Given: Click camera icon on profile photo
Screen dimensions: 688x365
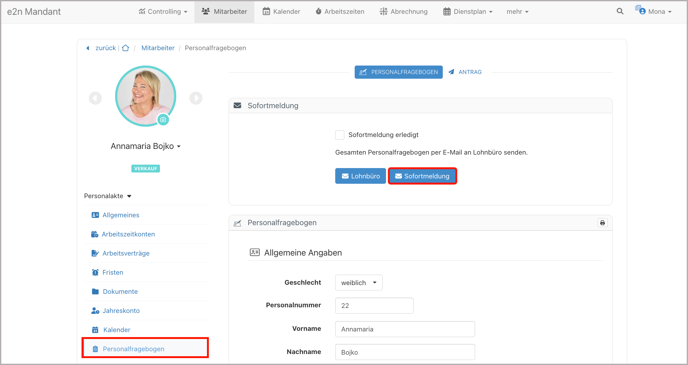Looking at the screenshot, I should tap(163, 119).
